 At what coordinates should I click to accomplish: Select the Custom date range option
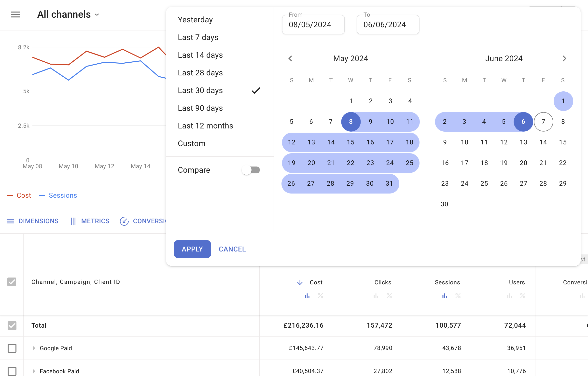[x=192, y=143]
